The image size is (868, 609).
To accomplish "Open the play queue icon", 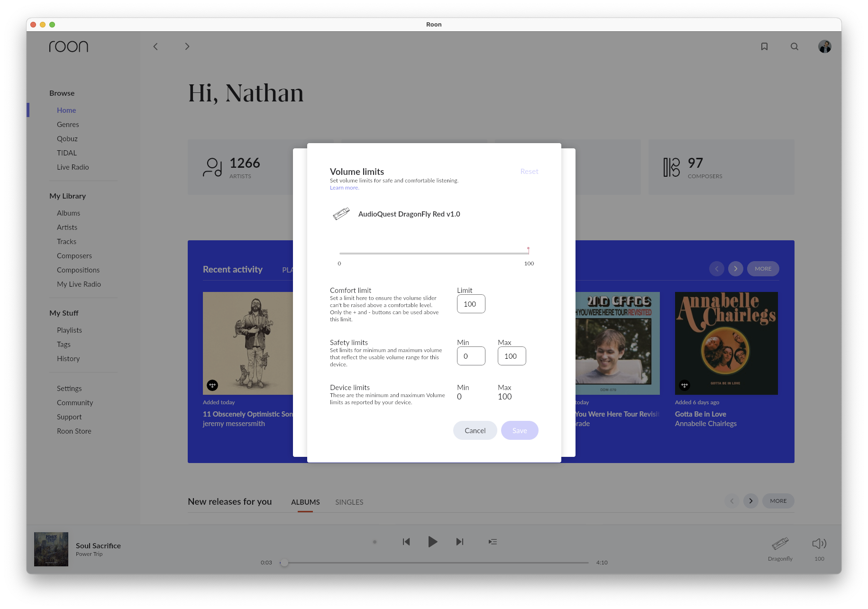I will coord(493,542).
